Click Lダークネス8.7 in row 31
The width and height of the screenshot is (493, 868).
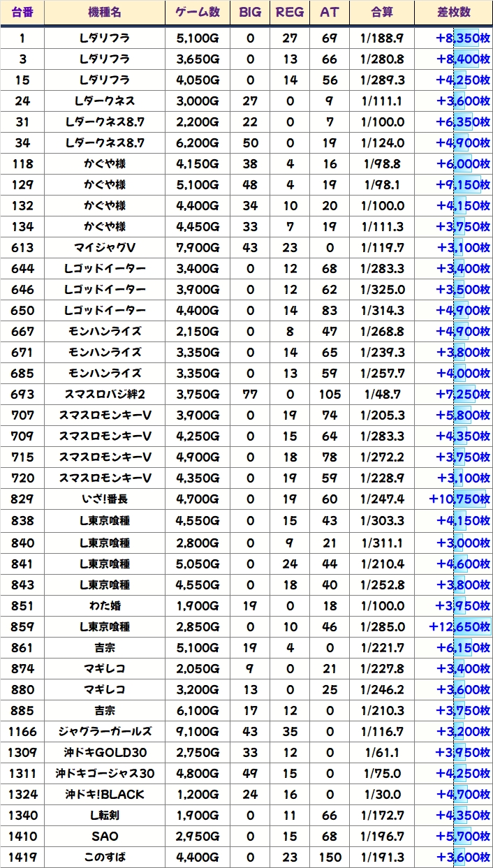click(x=105, y=122)
